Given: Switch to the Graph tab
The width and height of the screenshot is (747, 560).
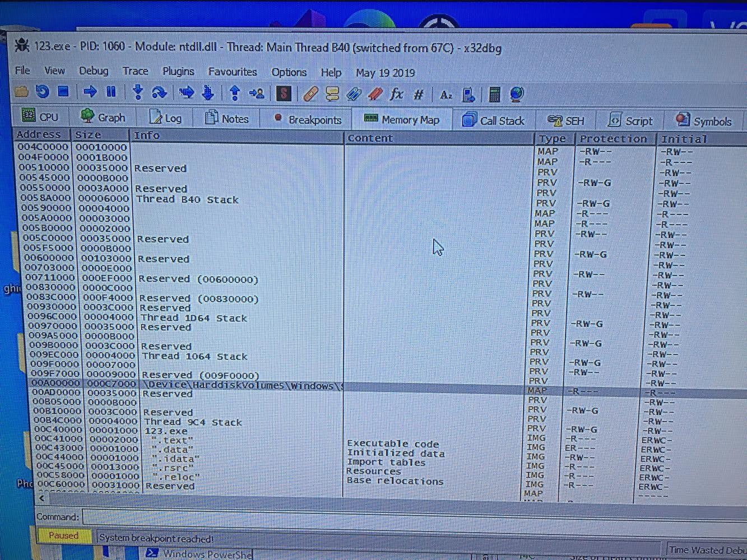Looking at the screenshot, I should click(x=103, y=117).
